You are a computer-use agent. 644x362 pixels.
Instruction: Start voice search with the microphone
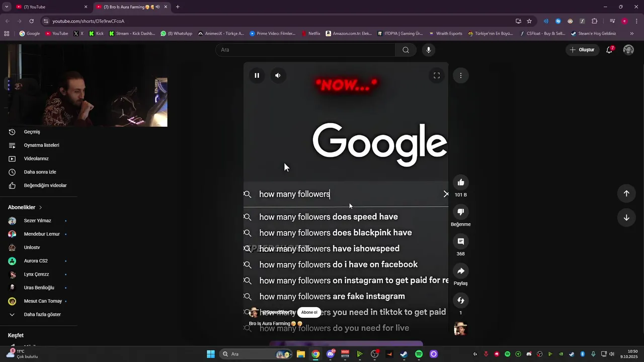(x=429, y=50)
